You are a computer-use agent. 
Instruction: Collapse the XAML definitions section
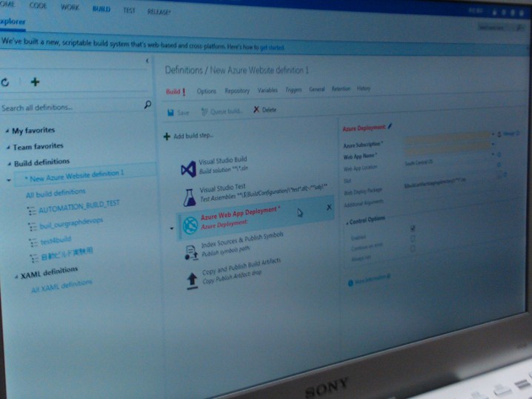[x=16, y=277]
